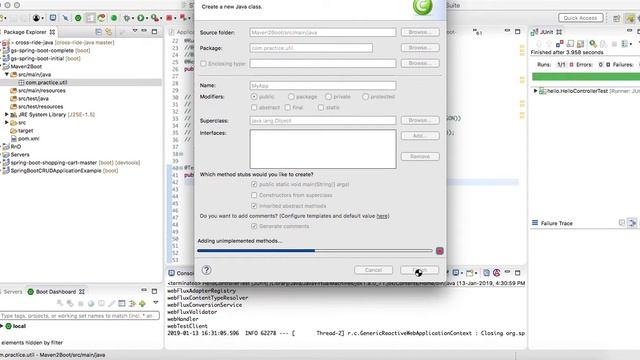
Task: Maximize the Console view
Action: click(x=518, y=272)
